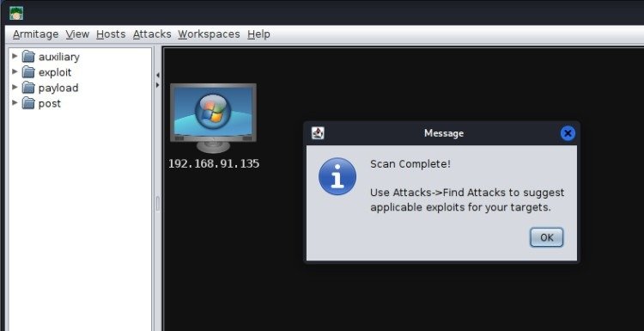
Task: Expand the post tree node
Action: 15,103
